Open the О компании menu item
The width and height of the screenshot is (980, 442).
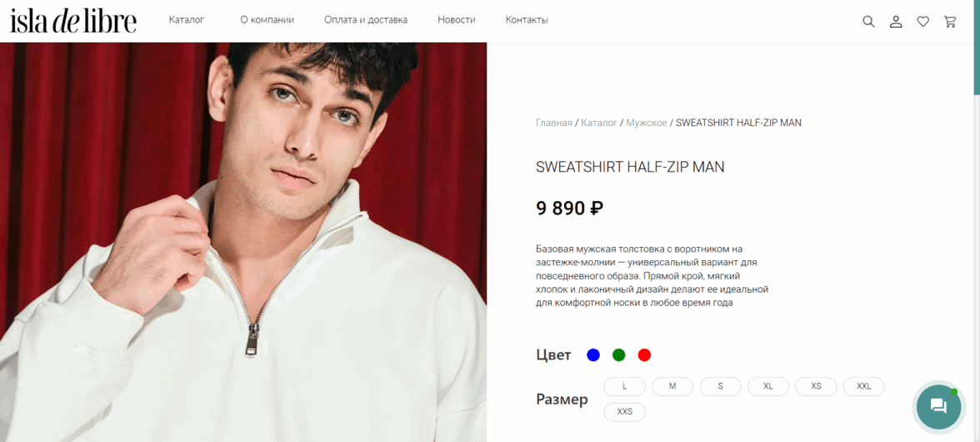tap(267, 20)
